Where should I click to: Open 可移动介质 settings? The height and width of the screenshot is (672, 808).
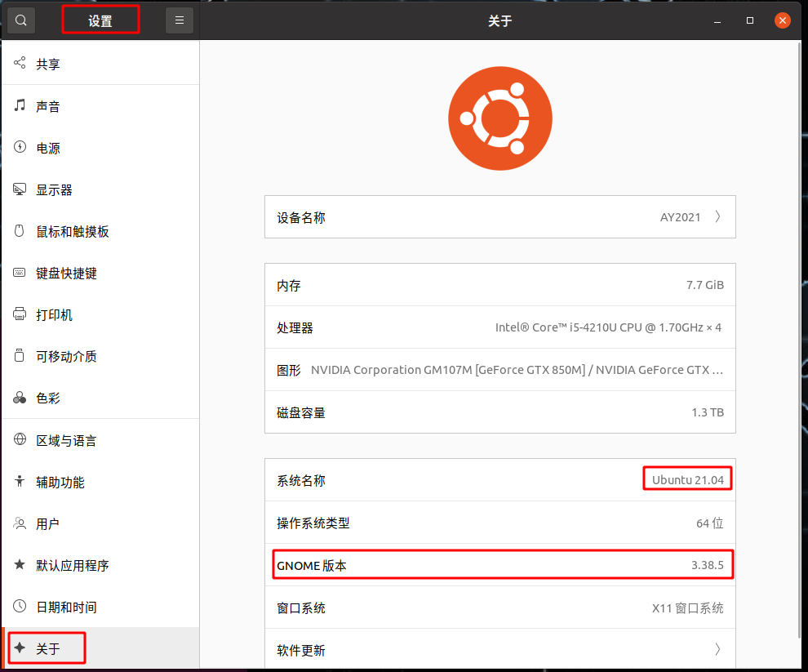coord(100,356)
